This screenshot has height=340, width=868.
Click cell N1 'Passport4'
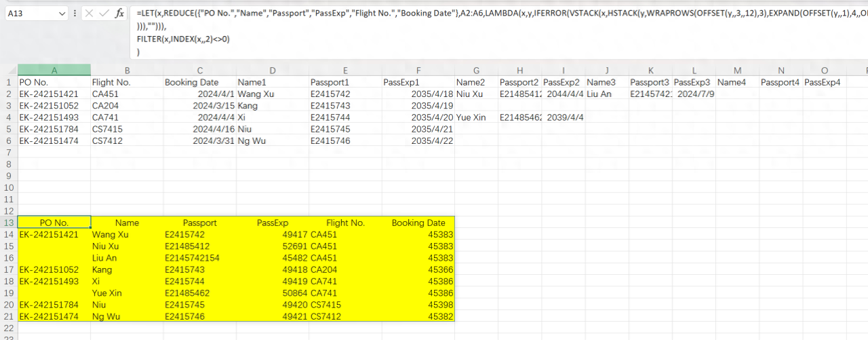click(781, 82)
